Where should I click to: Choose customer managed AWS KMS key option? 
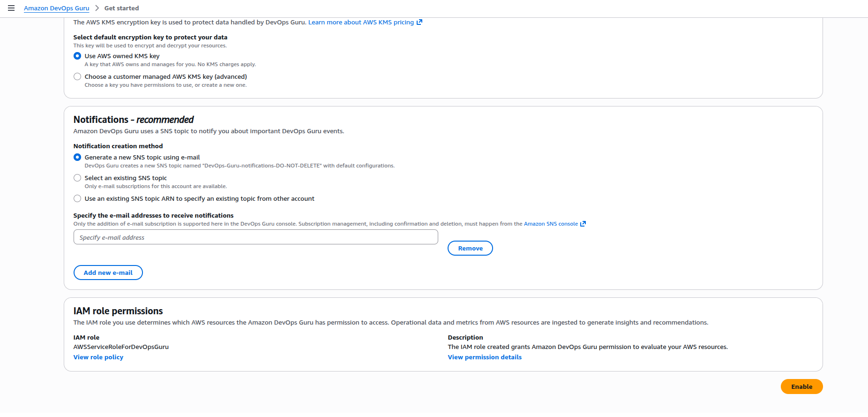pos(77,76)
